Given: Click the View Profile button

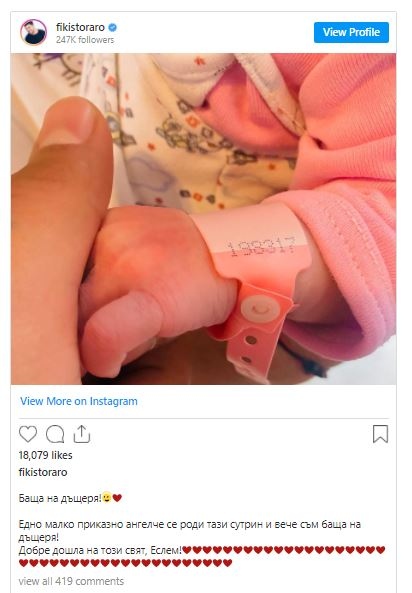Looking at the screenshot, I should tap(351, 32).
